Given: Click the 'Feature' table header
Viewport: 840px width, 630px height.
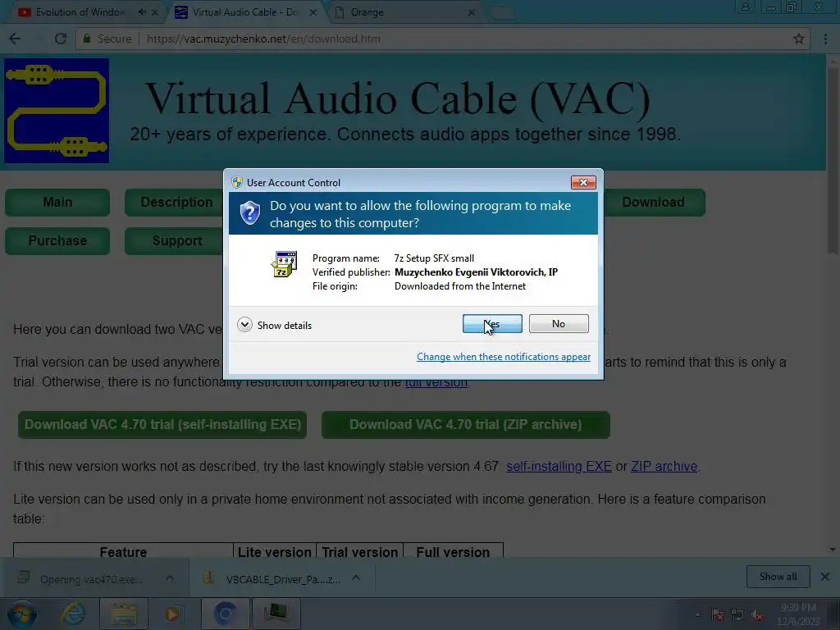Looking at the screenshot, I should coord(123,552).
